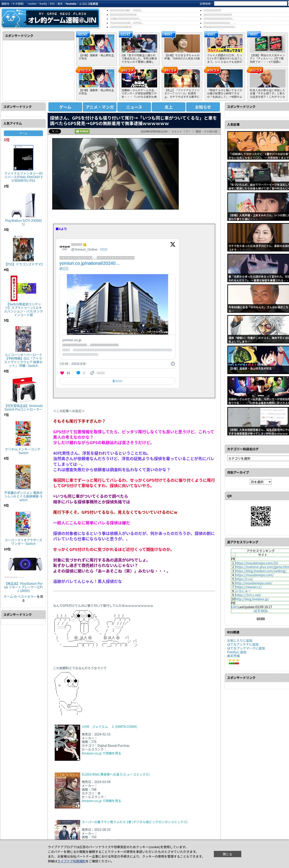Open the J⇔M volume 2 book cover

click(x=67, y=742)
